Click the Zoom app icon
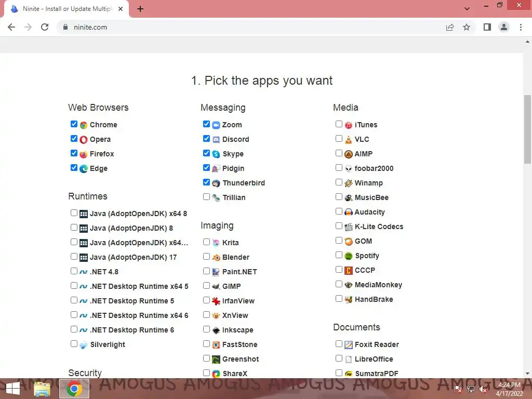This screenshot has width=532, height=399. 216,125
